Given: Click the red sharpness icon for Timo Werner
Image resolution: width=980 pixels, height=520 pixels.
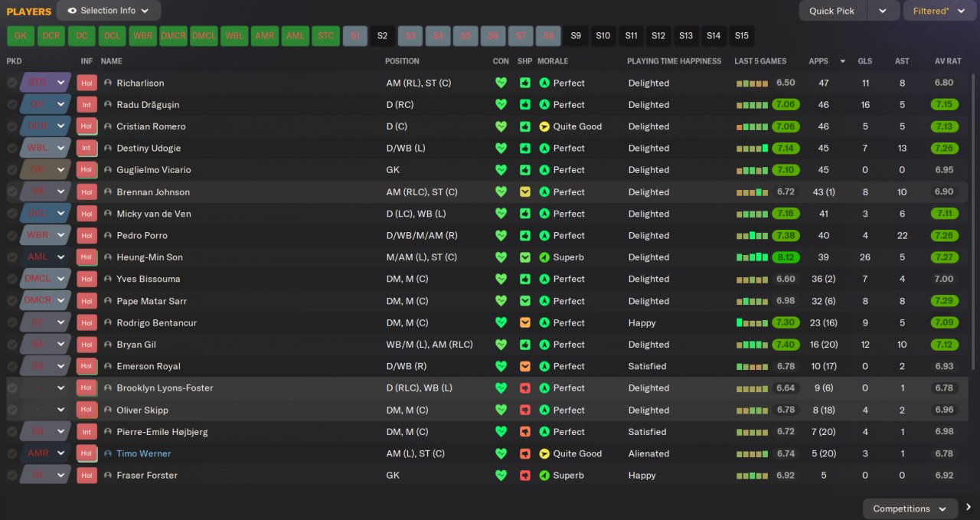Looking at the screenshot, I should click(524, 454).
